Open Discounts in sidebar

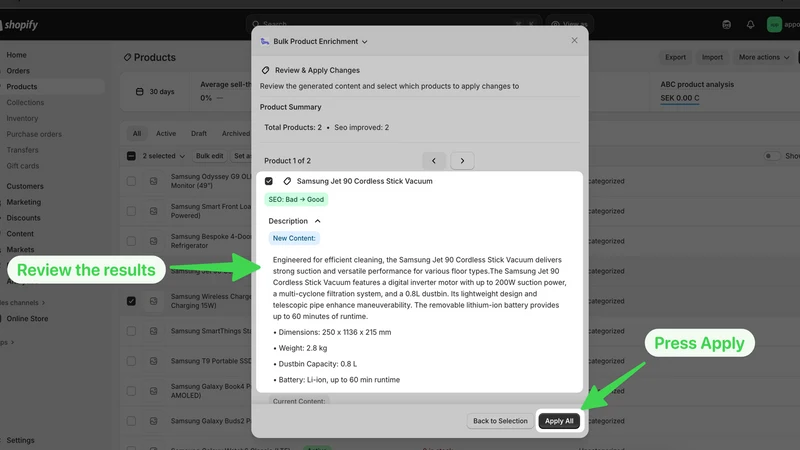(23, 217)
